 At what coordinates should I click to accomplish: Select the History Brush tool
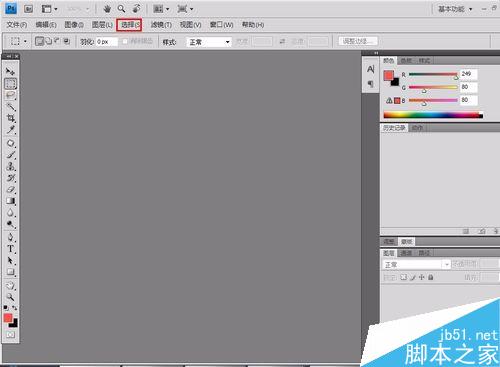pos(10,177)
